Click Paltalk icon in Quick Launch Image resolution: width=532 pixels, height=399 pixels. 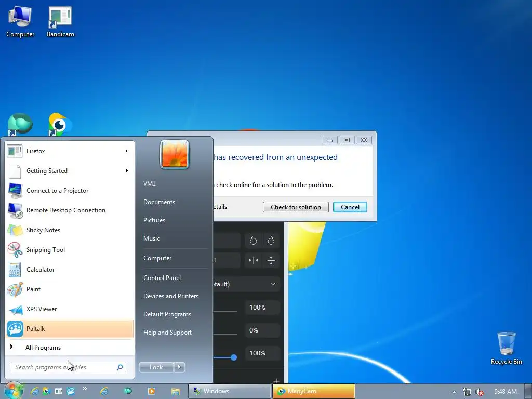[71, 391]
